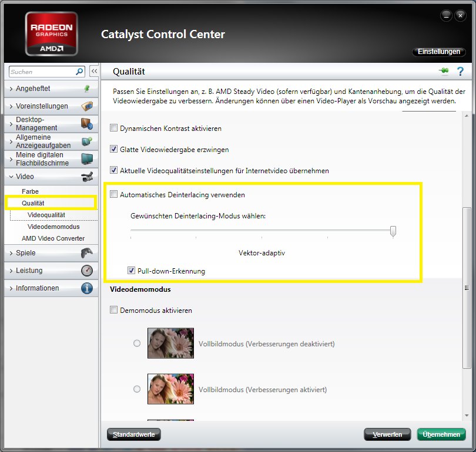This screenshot has width=476, height=452.
Task: Click the Vektor-adaptiv mode label
Action: pos(262,253)
